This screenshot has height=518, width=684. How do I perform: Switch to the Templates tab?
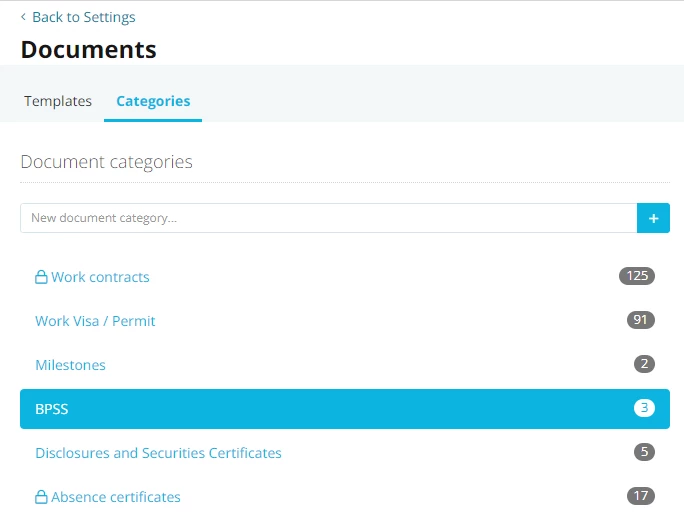(x=58, y=101)
